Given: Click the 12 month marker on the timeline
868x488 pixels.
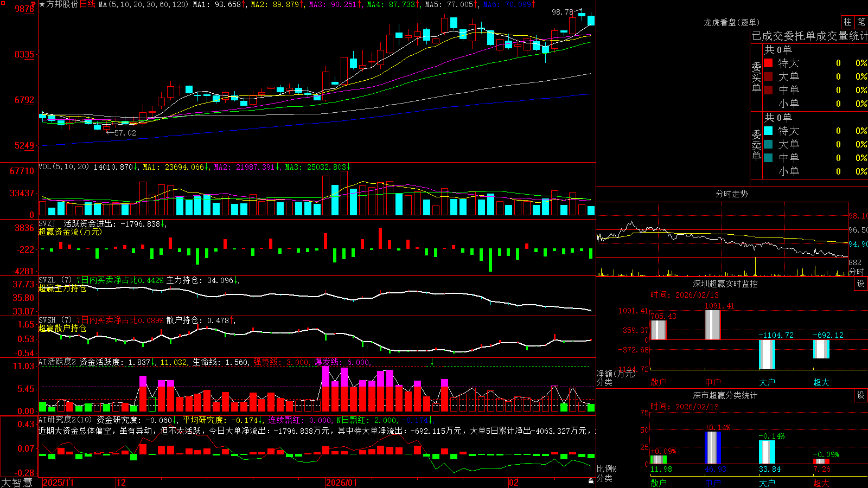Looking at the screenshot, I should (121, 483).
